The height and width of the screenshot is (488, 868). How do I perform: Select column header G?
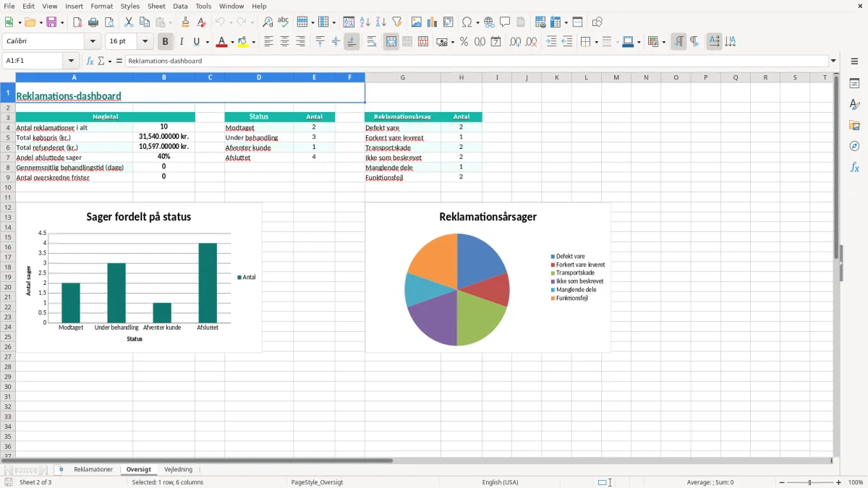coord(402,77)
